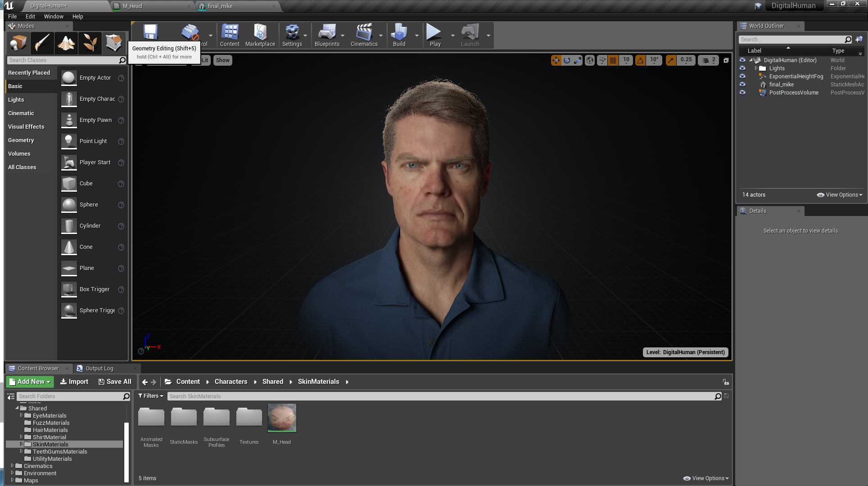The image size is (868, 486).
Task: Click the Build toolbar icon
Action: (x=399, y=35)
